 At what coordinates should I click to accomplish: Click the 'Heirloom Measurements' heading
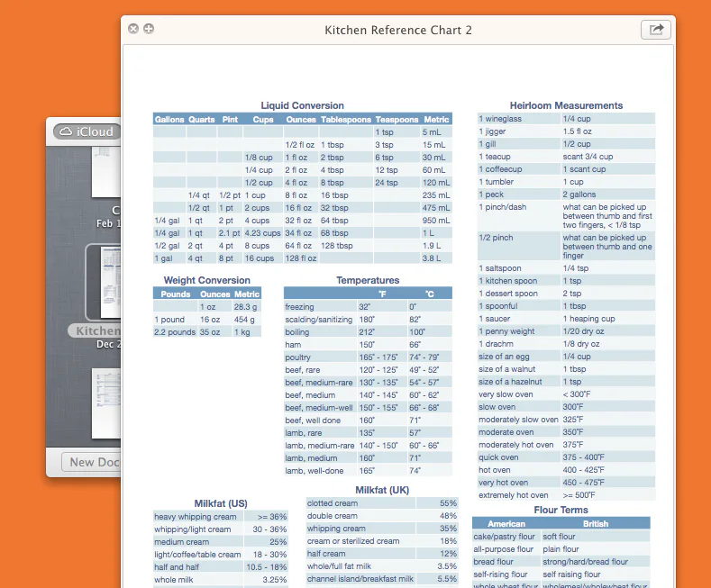pos(566,105)
